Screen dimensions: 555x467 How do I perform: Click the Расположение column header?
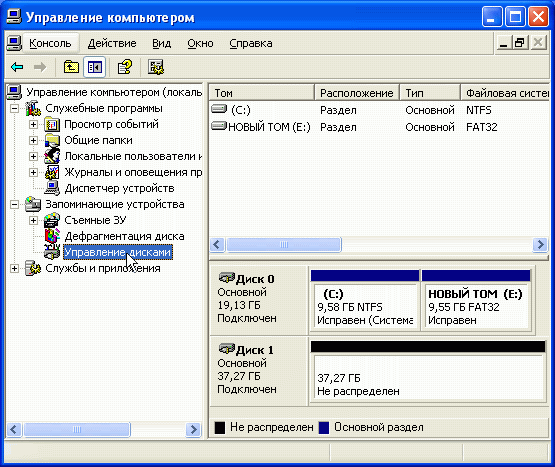(x=357, y=93)
